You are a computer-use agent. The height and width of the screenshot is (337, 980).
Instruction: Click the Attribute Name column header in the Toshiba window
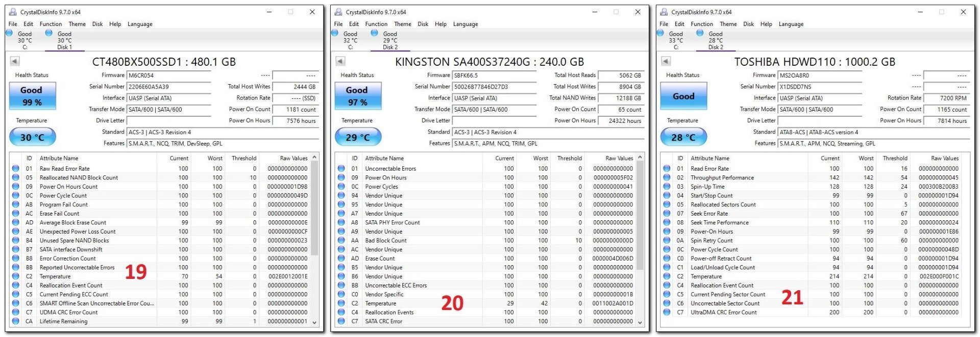click(710, 159)
